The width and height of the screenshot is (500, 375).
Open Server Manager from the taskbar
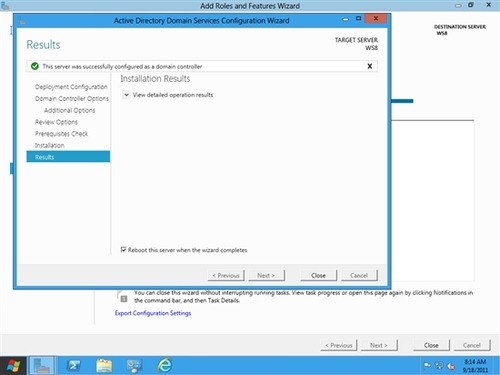42,366
